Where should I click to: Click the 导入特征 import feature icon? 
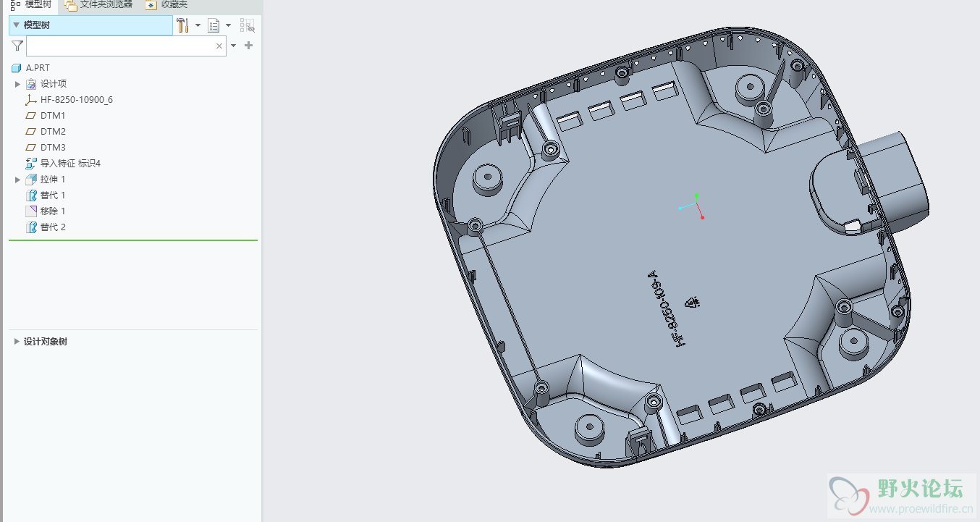(x=31, y=164)
